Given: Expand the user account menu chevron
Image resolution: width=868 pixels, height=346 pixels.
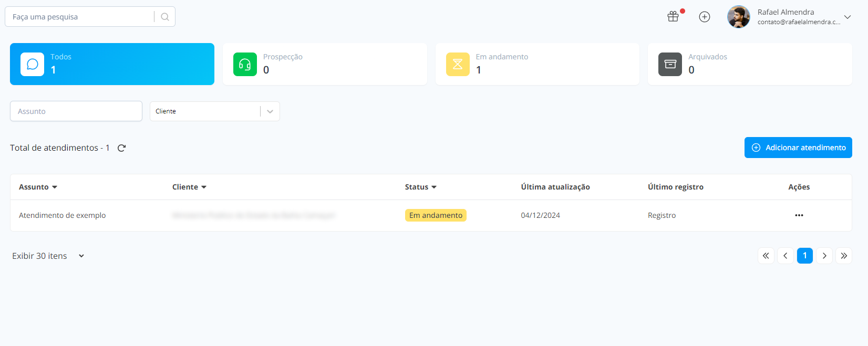Looking at the screenshot, I should click(x=848, y=17).
